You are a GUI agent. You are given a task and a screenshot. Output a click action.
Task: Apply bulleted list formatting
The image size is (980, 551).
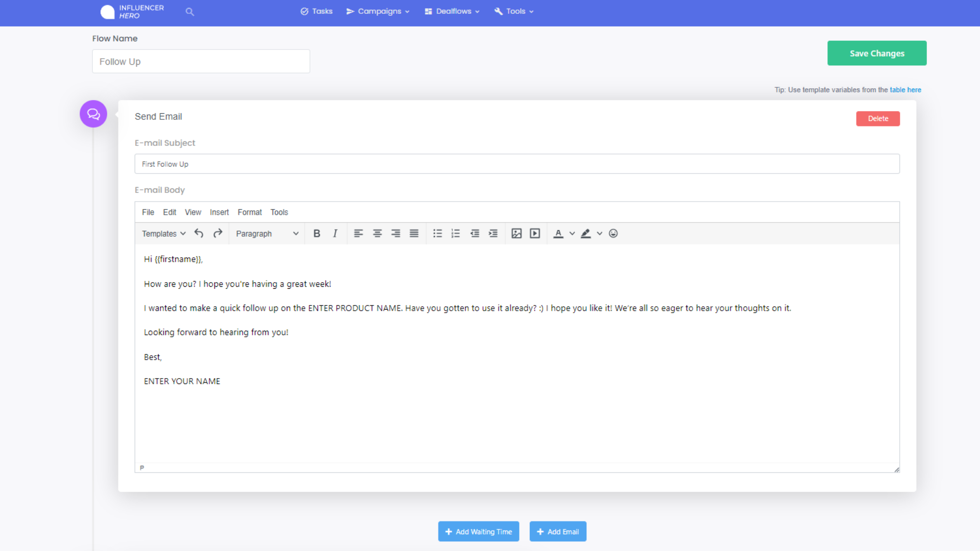[x=437, y=233]
